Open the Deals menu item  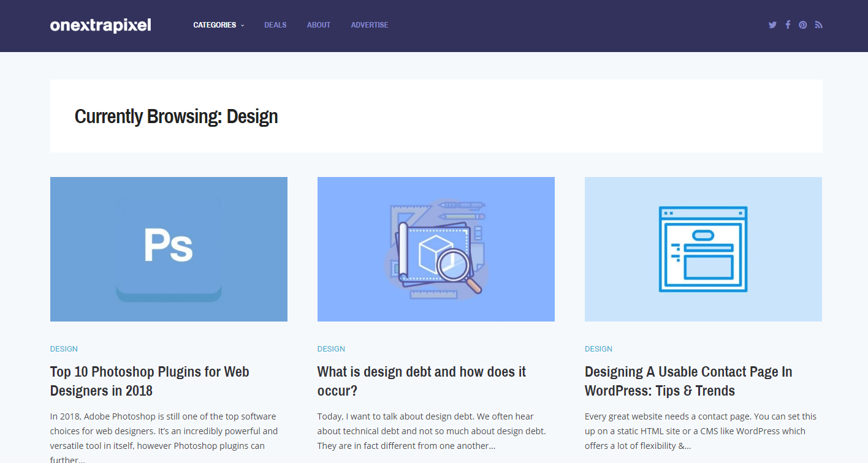(275, 25)
